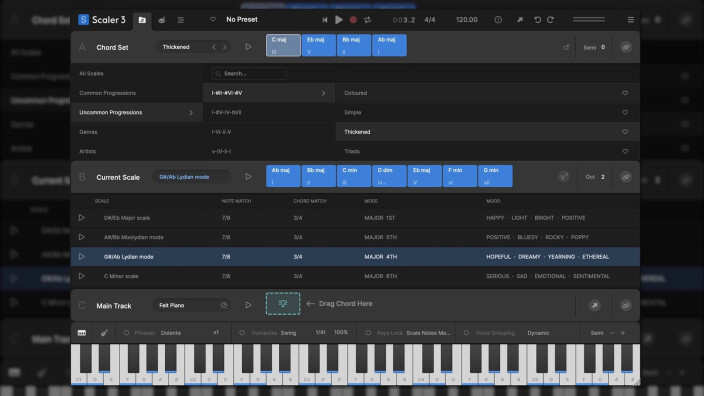Screen dimensions: 704x396
Task: Select the Eb maj chord in Chord Set
Action: click(318, 45)
